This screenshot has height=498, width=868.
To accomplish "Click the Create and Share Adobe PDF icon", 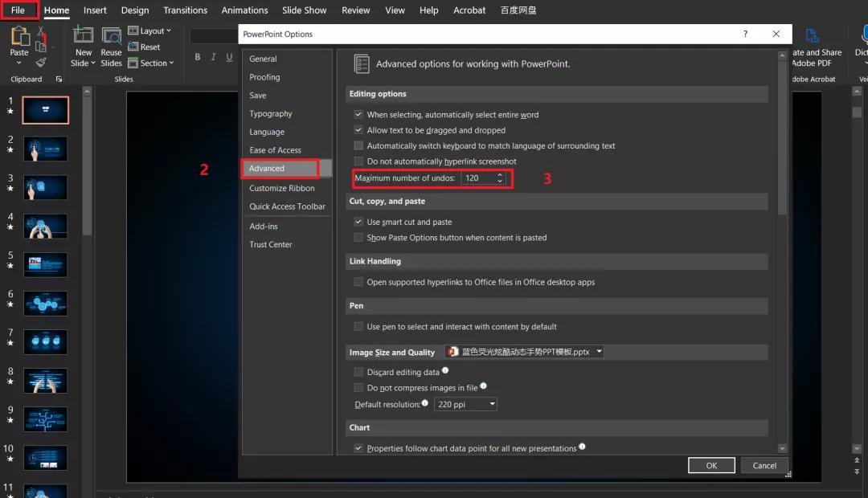I will pos(812,35).
